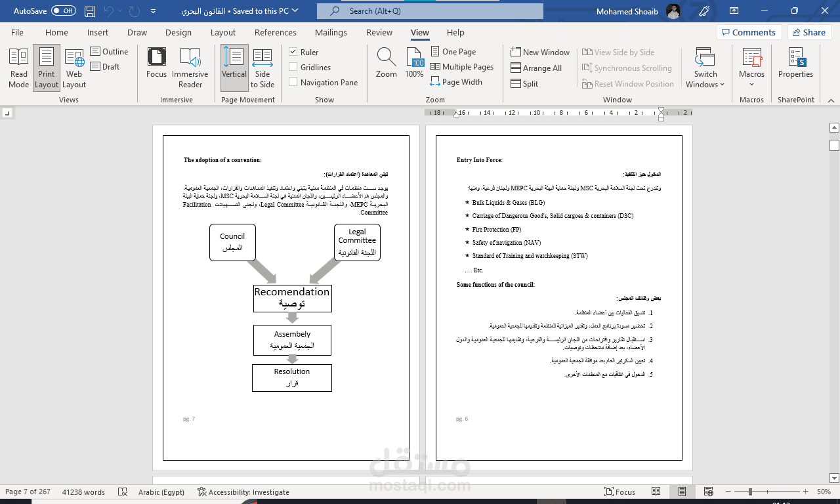840x504 pixels.
Task: Open the Design tab
Action: 178,32
